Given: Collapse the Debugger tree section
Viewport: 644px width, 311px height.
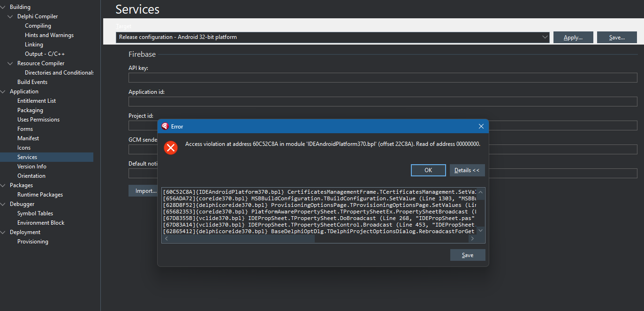Looking at the screenshot, I should (x=3, y=204).
